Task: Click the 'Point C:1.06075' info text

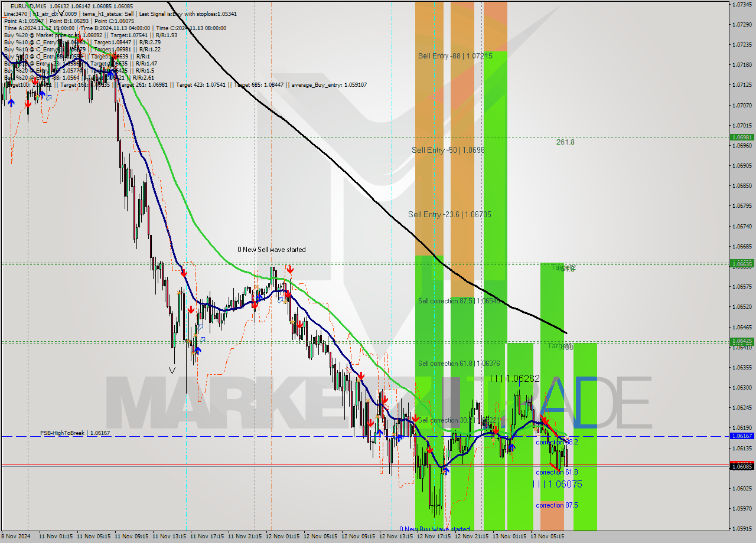Action: point(113,21)
